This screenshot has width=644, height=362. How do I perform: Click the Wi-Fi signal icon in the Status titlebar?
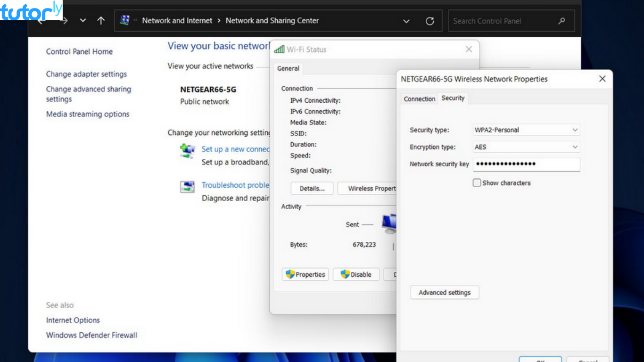click(x=280, y=49)
